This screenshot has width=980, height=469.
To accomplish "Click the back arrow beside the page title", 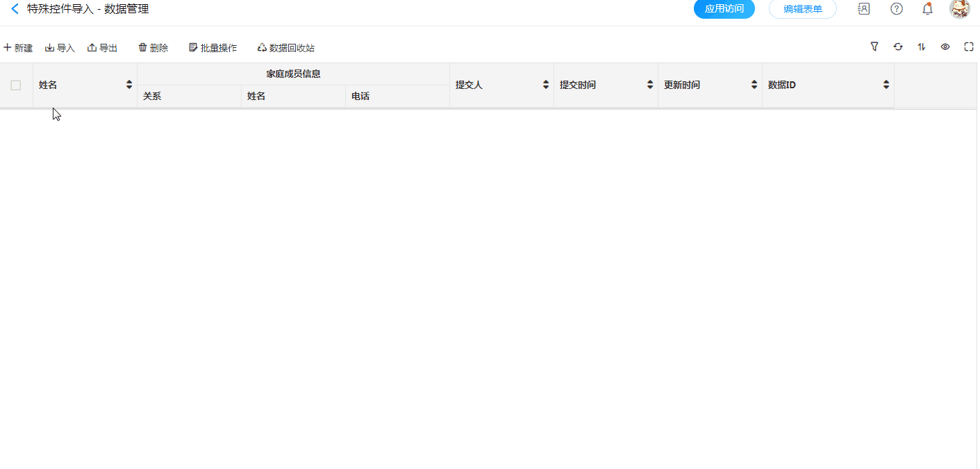I will 15,9.
